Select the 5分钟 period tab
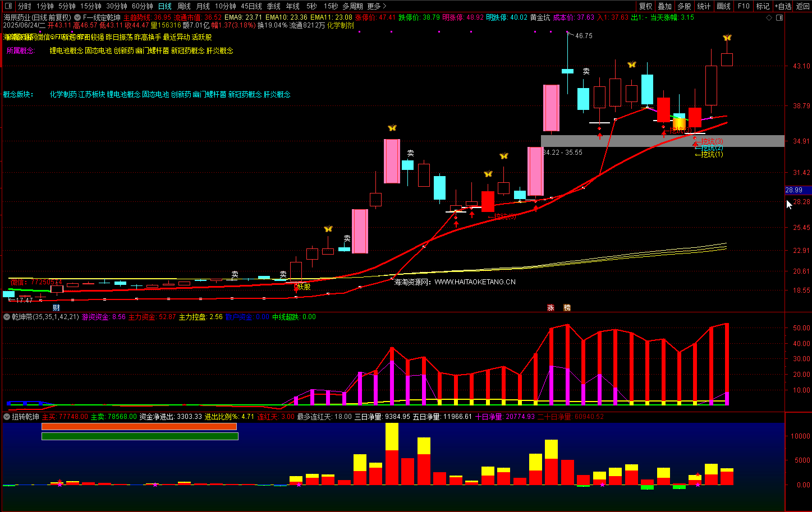This screenshot has height=512, width=812. (x=67, y=6)
